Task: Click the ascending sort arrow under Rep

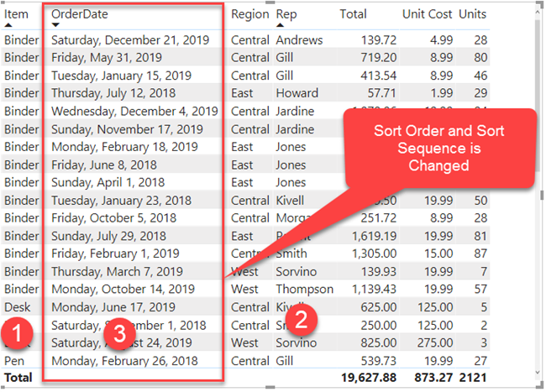Action: pos(280,25)
